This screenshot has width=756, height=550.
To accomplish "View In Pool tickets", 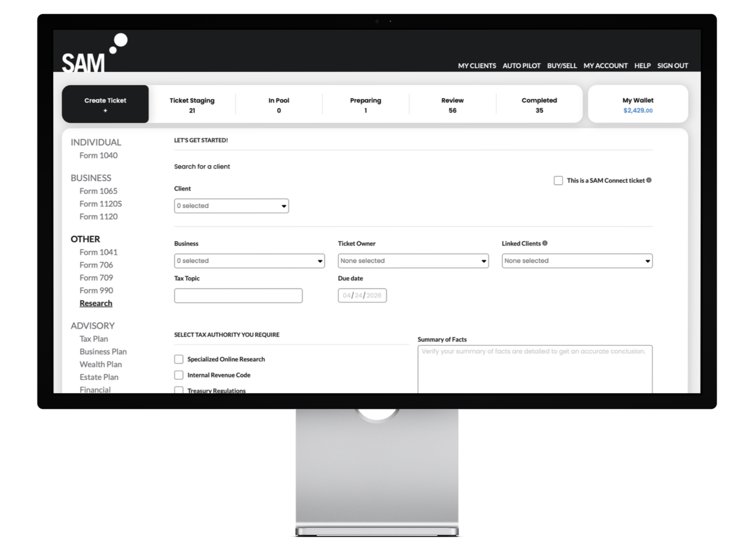I will click(279, 105).
